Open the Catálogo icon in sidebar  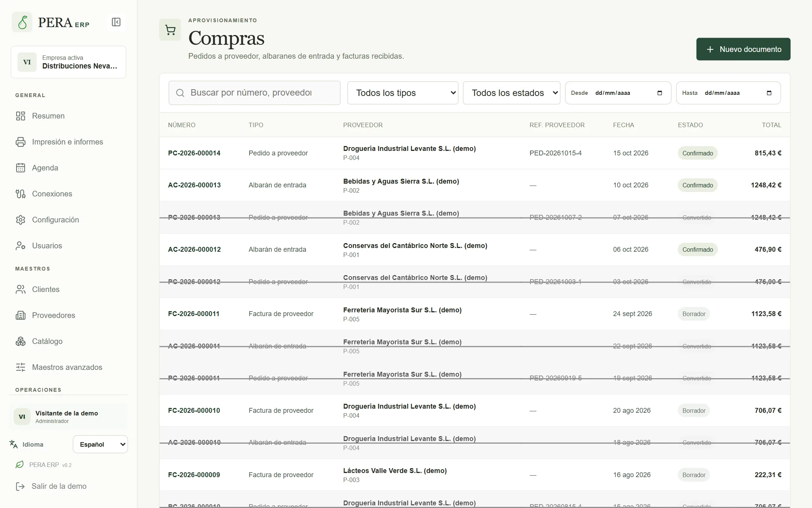(21, 341)
